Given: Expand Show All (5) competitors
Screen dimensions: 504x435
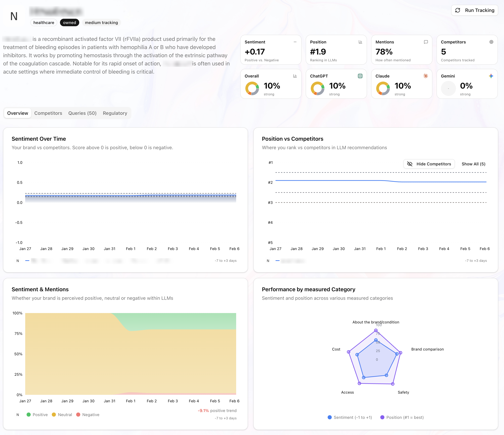Looking at the screenshot, I should click(473, 164).
